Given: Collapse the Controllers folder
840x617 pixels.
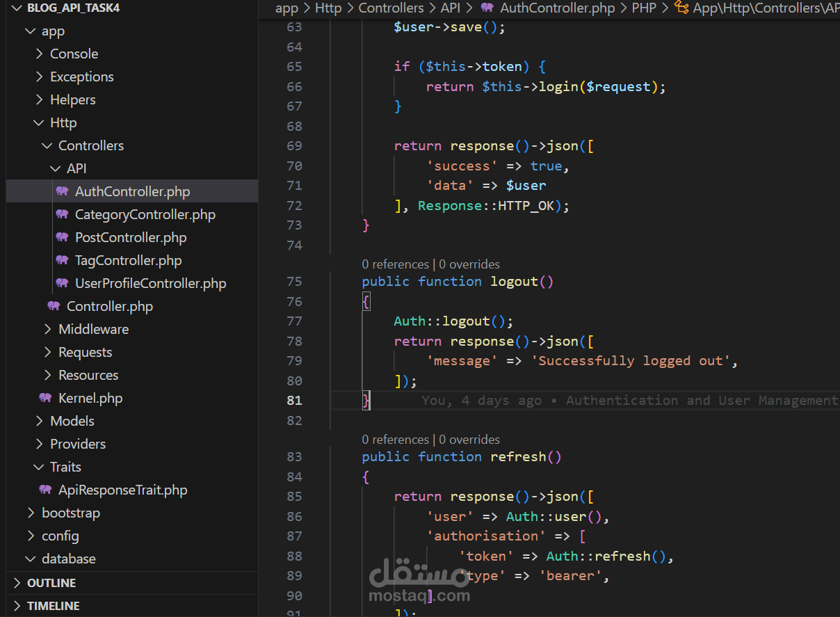Looking at the screenshot, I should point(47,145).
